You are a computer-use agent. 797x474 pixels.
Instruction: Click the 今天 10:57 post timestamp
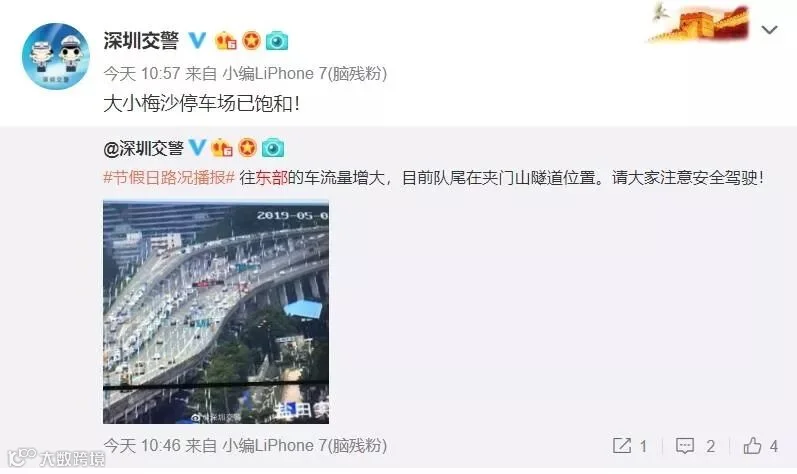[142, 74]
